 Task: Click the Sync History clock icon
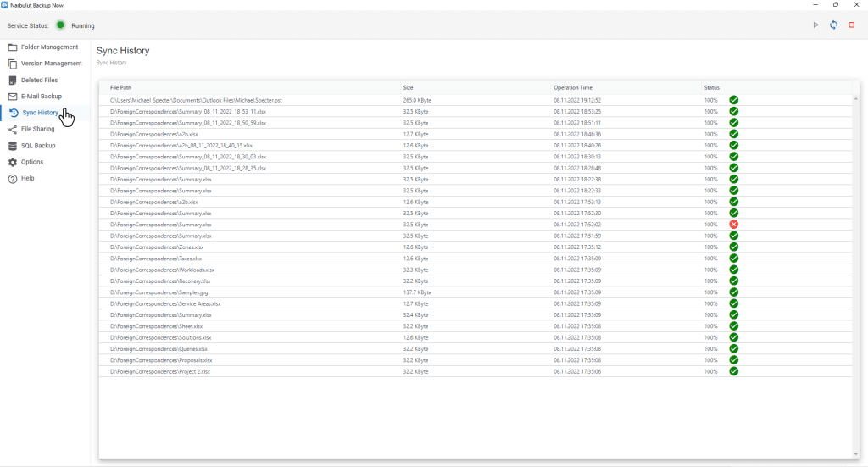(14, 113)
